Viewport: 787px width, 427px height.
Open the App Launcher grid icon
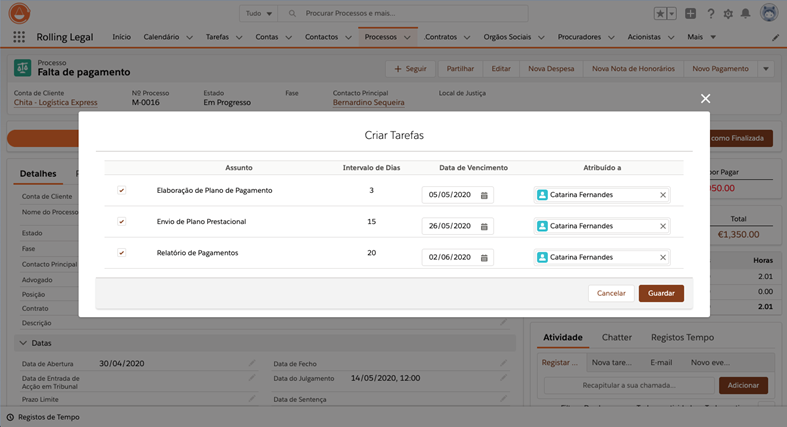(19, 37)
